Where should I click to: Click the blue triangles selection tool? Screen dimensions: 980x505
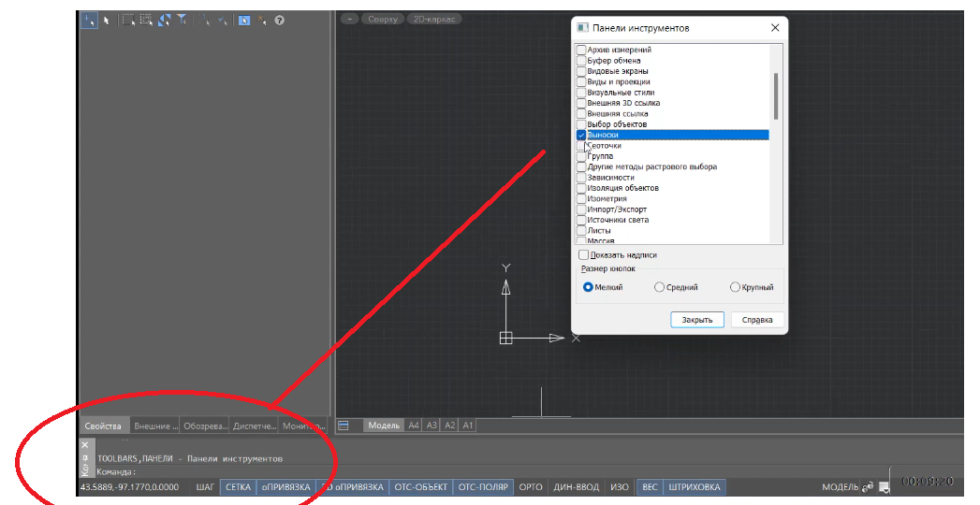[x=165, y=20]
